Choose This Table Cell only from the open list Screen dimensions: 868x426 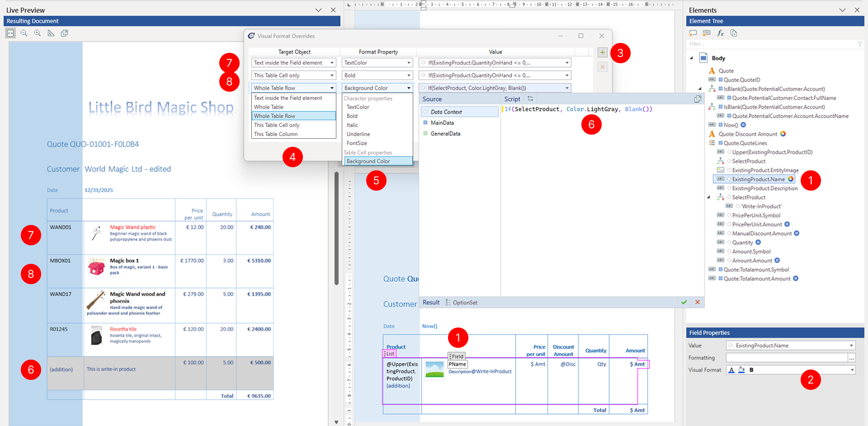coord(294,125)
